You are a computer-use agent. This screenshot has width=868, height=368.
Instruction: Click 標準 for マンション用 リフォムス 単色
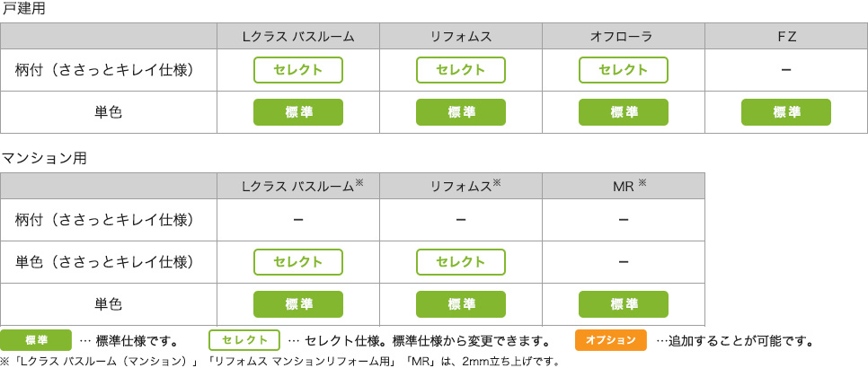click(x=461, y=304)
